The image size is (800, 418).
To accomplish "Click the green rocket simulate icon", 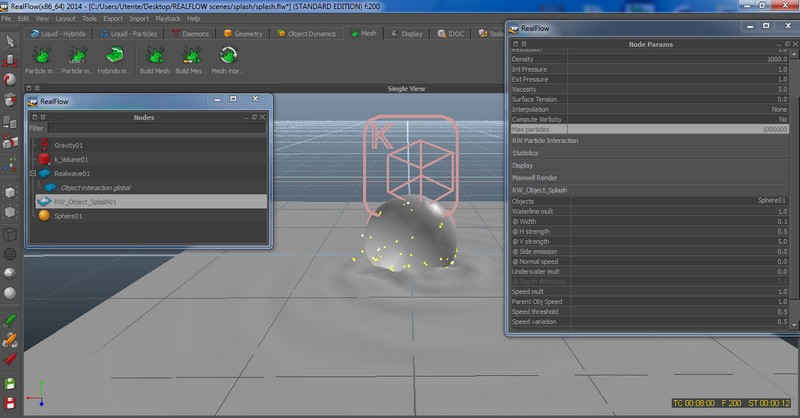I will click(x=10, y=320).
